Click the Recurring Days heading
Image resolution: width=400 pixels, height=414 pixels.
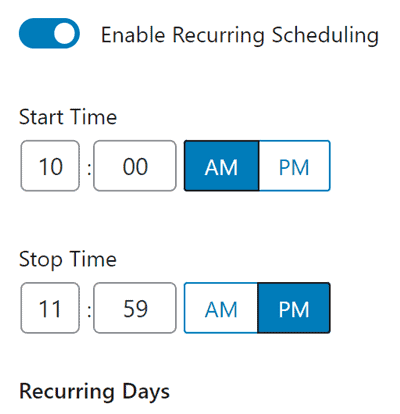94,392
